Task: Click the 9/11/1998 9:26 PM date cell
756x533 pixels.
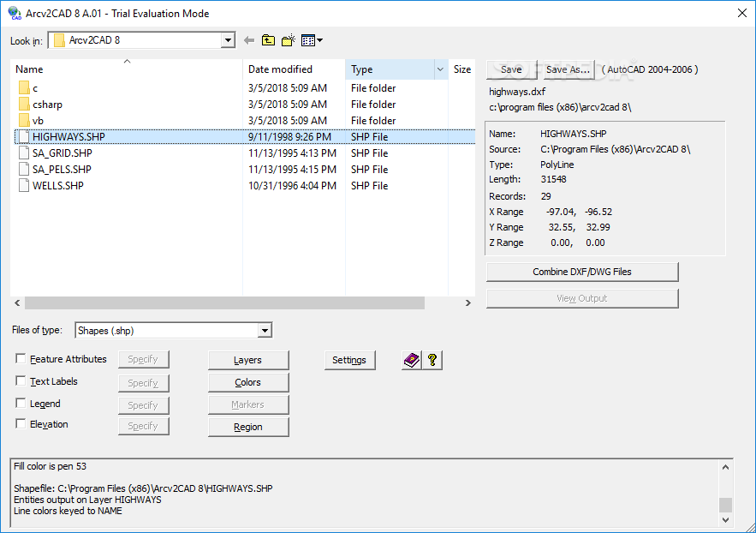Action: tap(289, 137)
